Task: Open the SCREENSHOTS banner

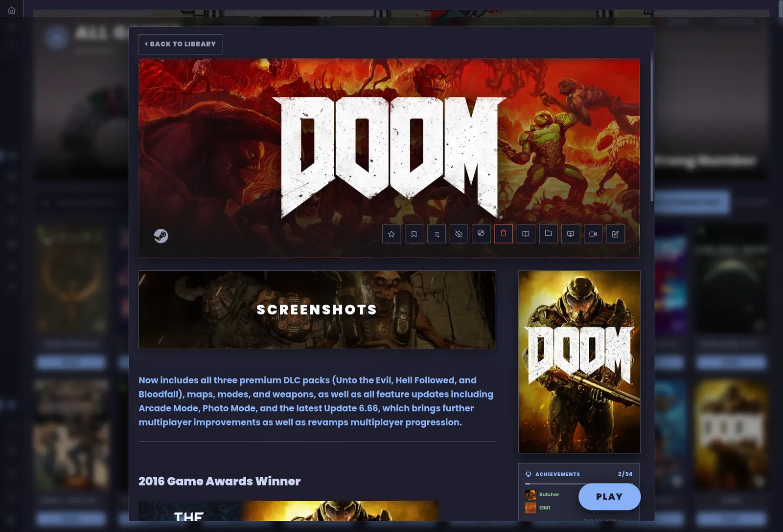Action: click(317, 310)
